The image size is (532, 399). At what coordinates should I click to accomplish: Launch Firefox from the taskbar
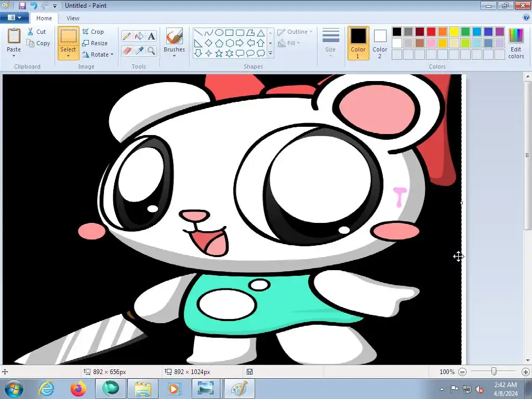point(78,389)
